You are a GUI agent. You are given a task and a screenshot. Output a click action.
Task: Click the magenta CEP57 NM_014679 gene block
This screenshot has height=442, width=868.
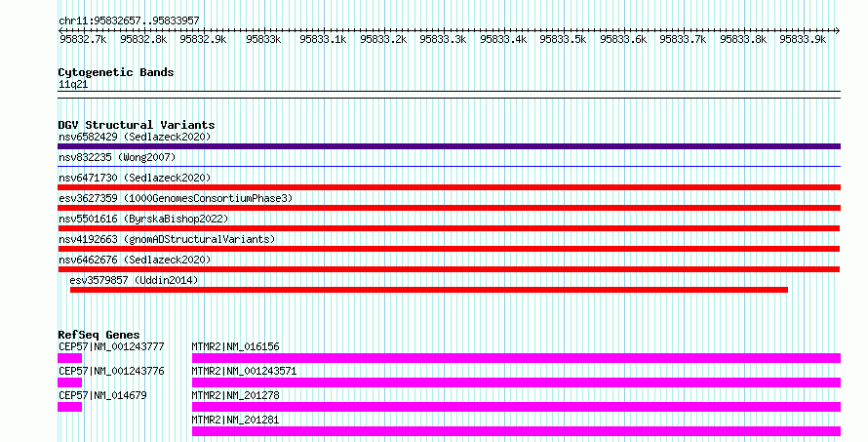click(70, 407)
